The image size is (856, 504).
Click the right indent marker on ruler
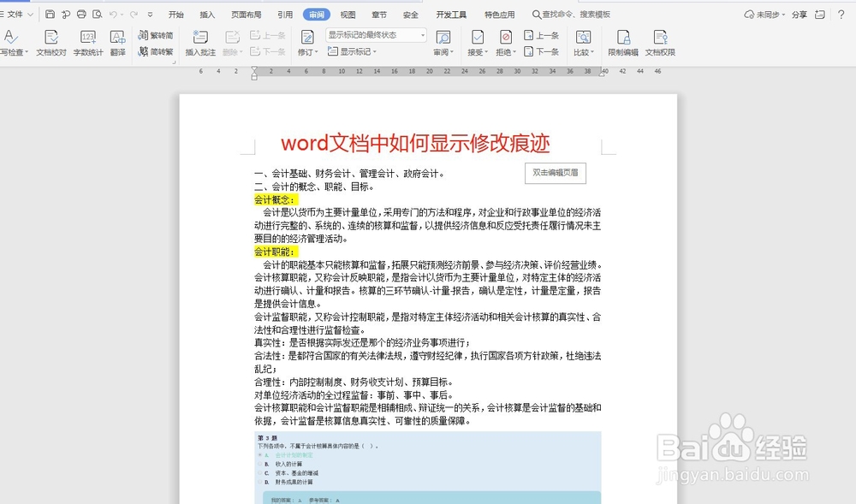point(602,73)
